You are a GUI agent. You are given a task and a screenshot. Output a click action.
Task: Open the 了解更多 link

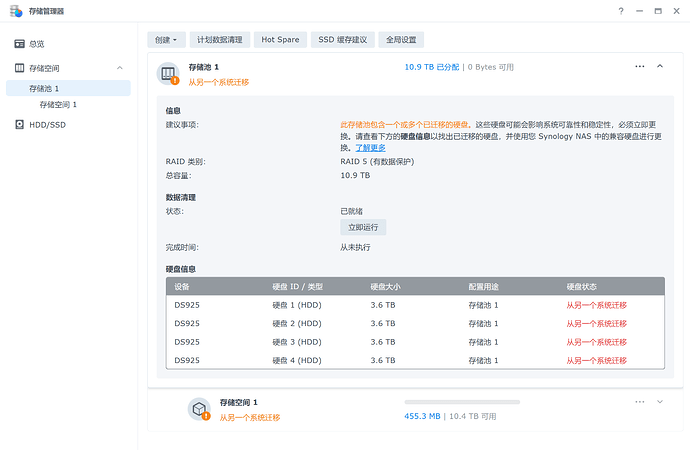tap(370, 147)
